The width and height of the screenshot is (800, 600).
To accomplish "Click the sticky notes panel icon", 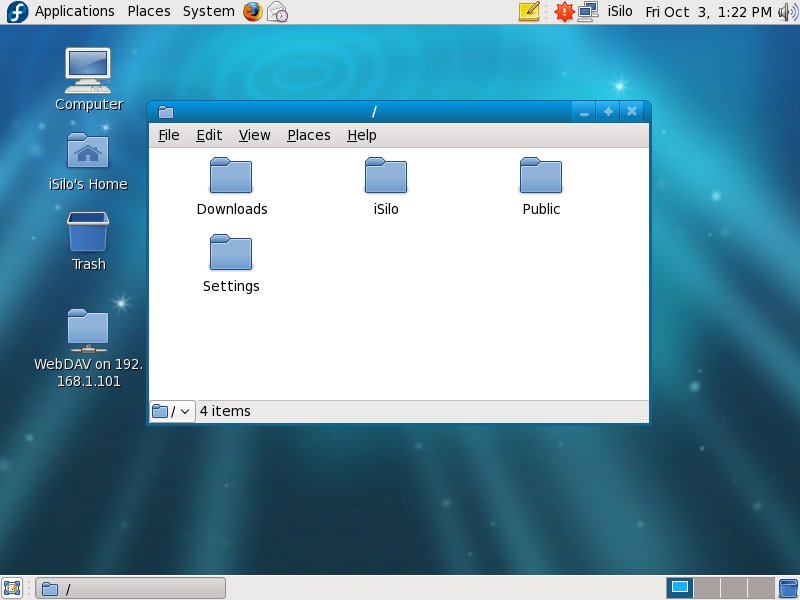I will (x=529, y=12).
